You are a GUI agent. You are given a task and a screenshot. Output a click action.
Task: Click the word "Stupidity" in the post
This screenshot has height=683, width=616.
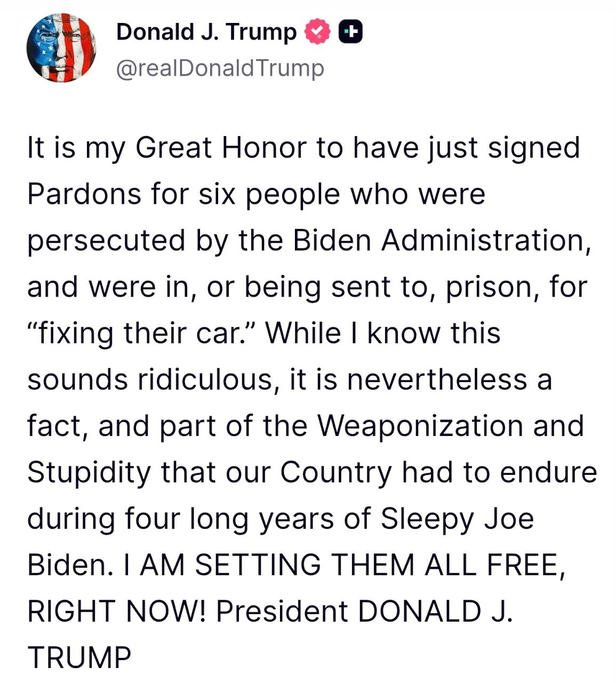click(89, 472)
